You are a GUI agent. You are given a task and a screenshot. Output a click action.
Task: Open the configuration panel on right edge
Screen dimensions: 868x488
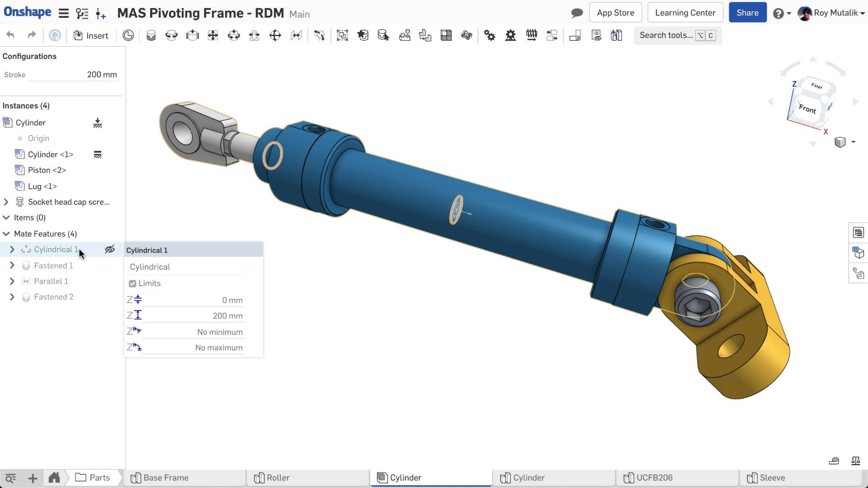tap(858, 253)
